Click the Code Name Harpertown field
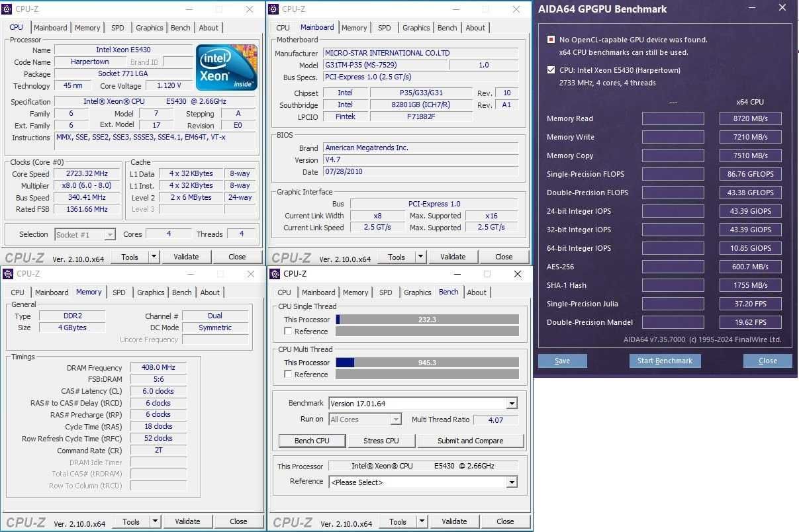 89,62
